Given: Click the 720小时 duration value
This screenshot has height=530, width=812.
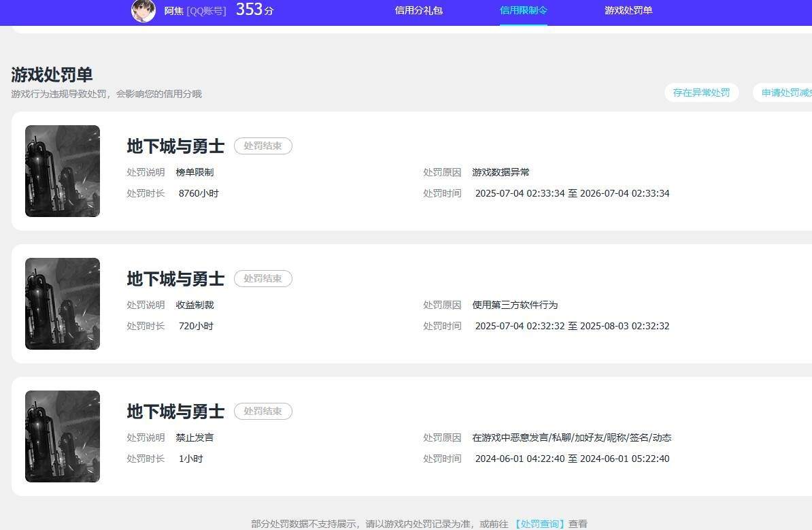Looking at the screenshot, I should pyautogui.click(x=196, y=326).
